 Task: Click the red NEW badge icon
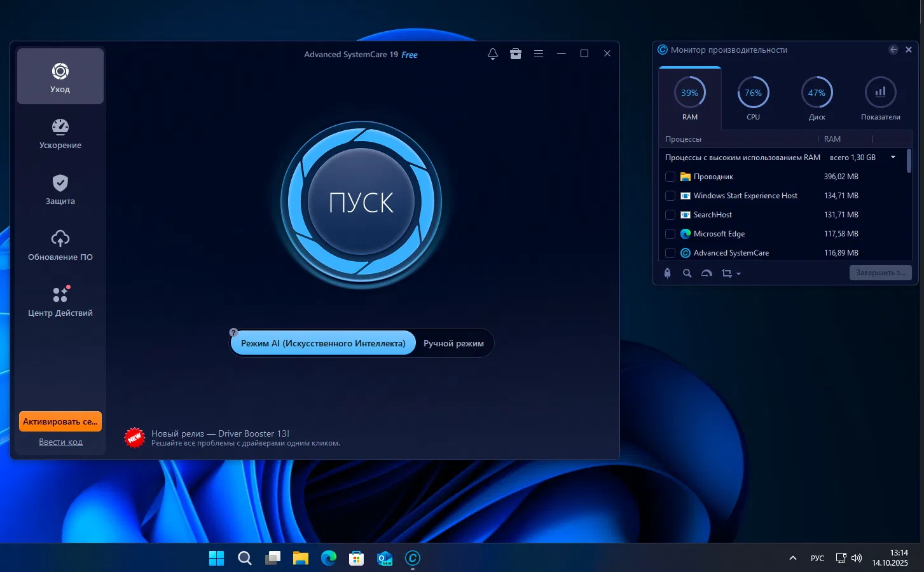tap(135, 437)
